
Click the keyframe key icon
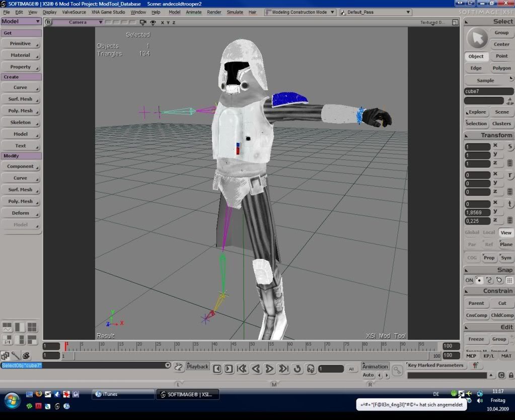pyautogui.click(x=397, y=370)
